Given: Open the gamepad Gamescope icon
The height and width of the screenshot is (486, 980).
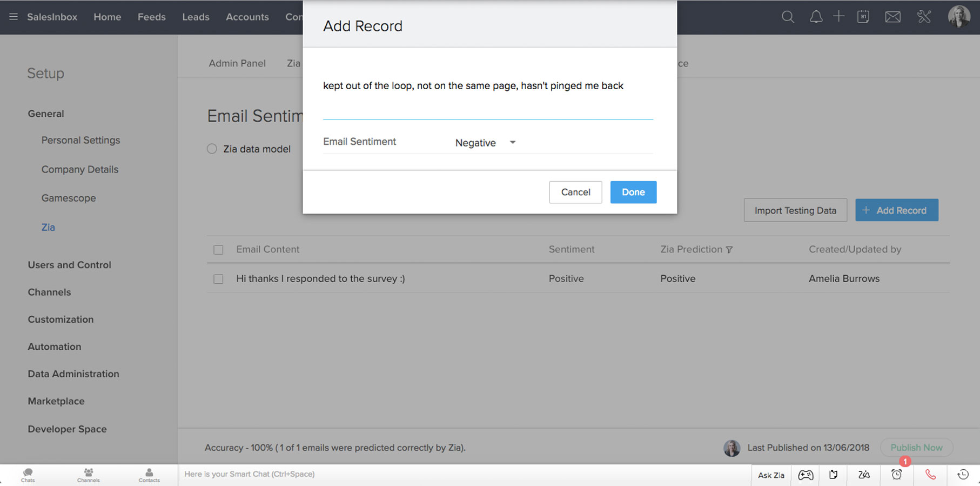Looking at the screenshot, I should point(806,475).
